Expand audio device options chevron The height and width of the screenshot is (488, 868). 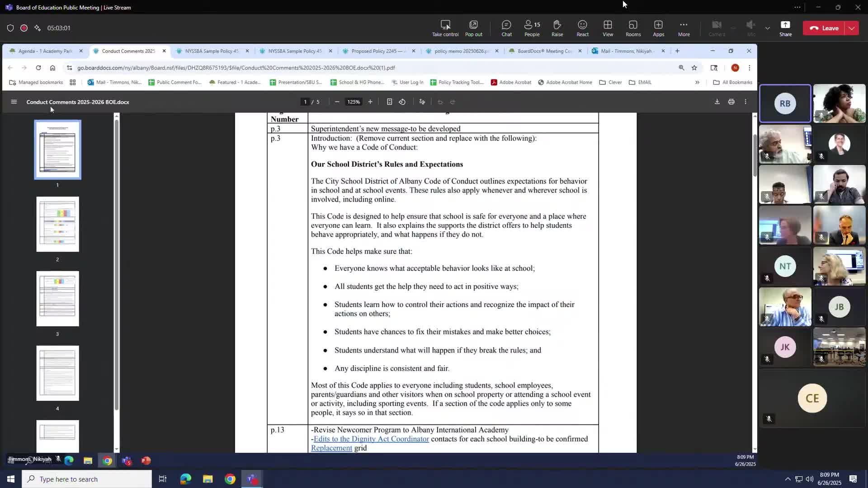(767, 28)
